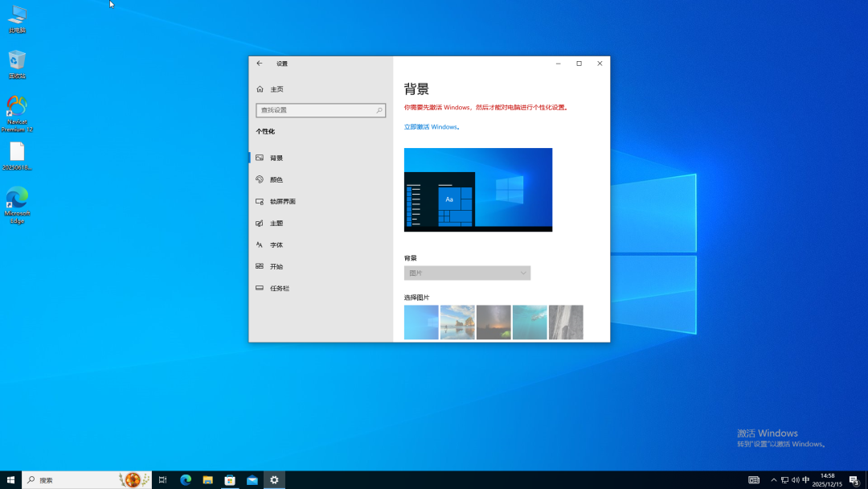Switch to Settings gear on the taskbar
The width and height of the screenshot is (868, 489).
tap(274, 480)
